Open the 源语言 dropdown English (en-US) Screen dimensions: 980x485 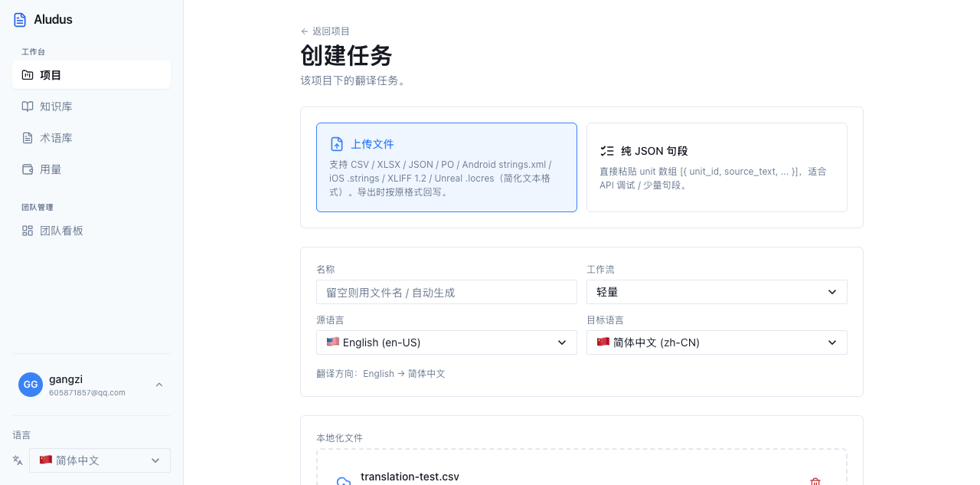446,342
